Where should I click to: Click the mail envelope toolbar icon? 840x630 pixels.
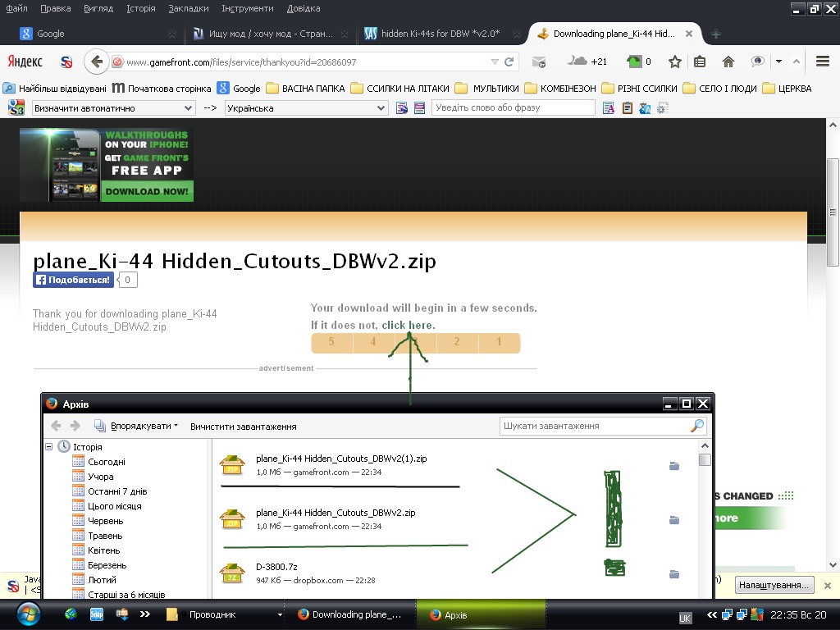click(539, 62)
